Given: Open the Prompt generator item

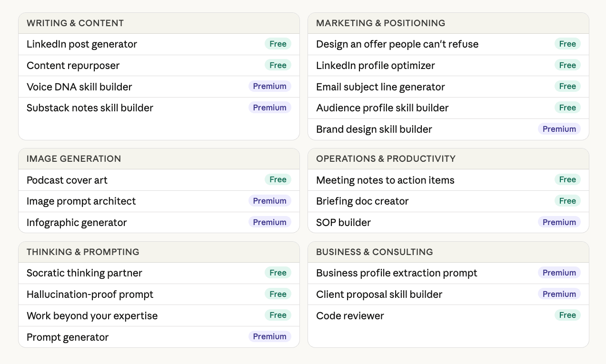Looking at the screenshot, I should 159,337.
